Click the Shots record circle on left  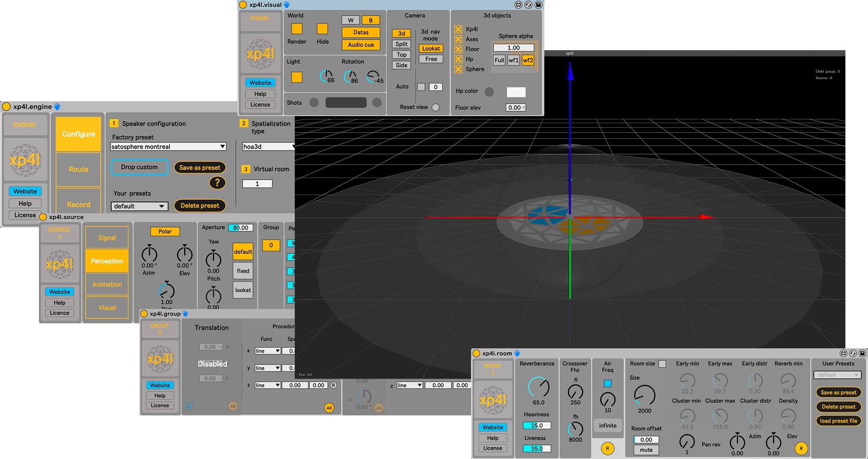314,103
